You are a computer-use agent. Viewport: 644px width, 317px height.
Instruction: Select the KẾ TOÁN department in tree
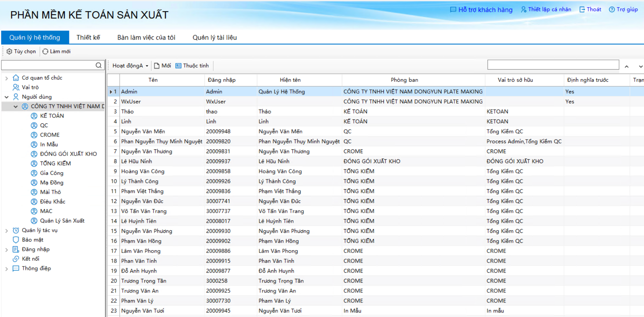pos(52,116)
